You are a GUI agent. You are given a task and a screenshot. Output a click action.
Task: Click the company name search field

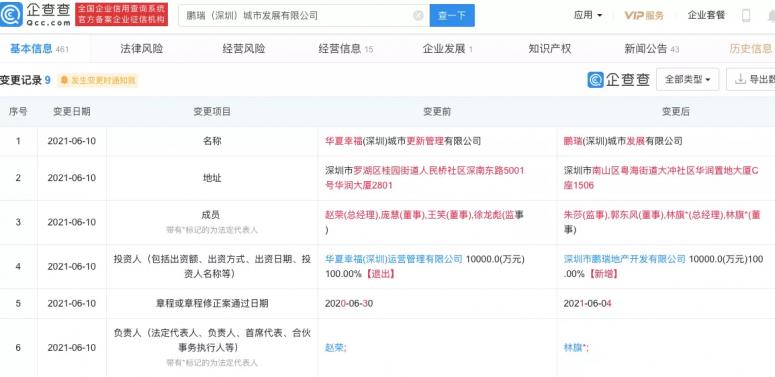point(297,16)
